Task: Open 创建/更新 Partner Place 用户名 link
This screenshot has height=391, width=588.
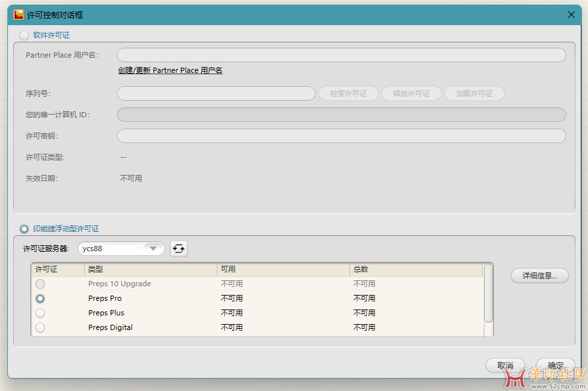Action: (x=170, y=70)
